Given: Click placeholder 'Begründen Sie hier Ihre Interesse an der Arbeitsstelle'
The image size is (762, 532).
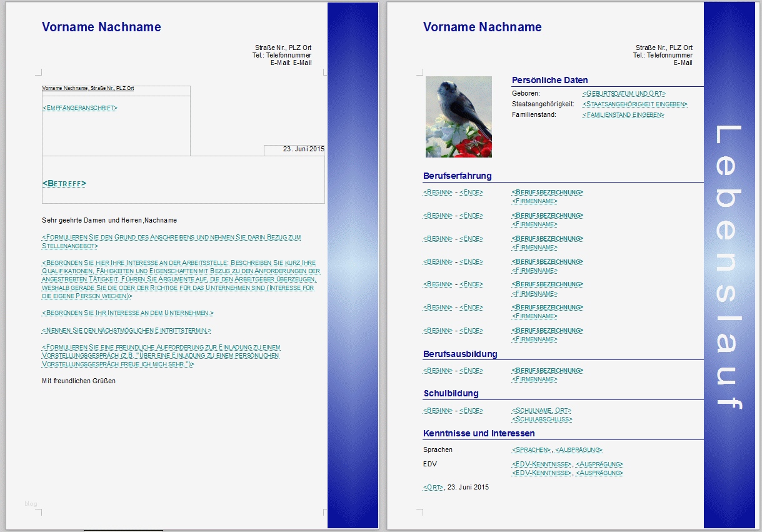Looking at the screenshot, I should tap(181, 279).
